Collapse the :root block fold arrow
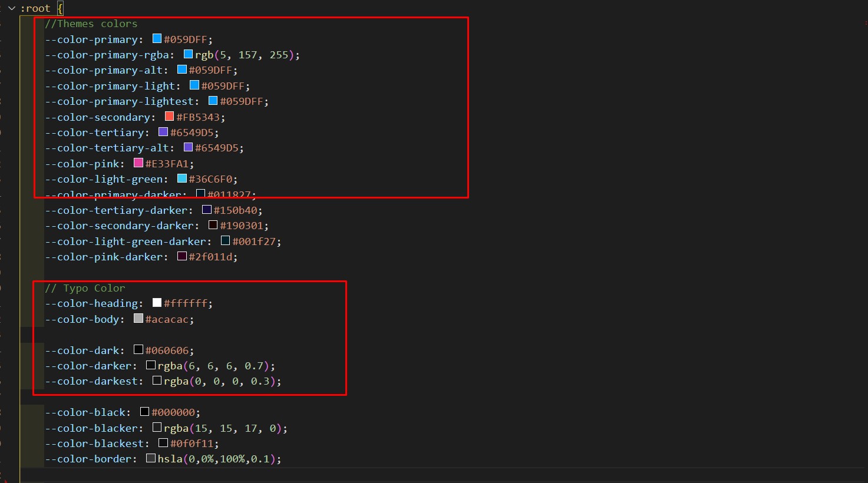Viewport: 868px width, 483px height. 11,8
